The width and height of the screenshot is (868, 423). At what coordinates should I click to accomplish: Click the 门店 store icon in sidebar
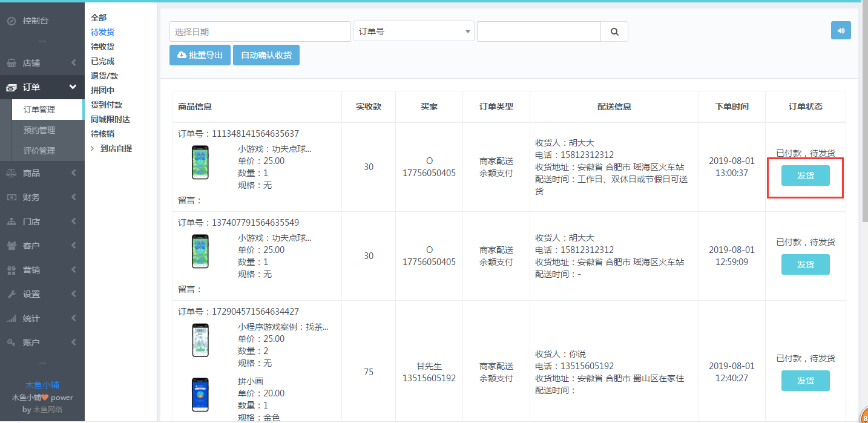12,221
